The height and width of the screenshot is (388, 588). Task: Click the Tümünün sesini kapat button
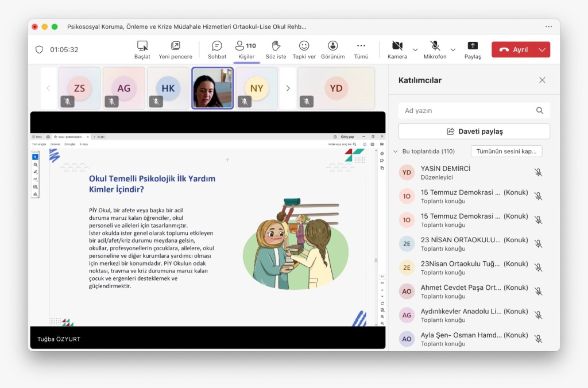506,152
